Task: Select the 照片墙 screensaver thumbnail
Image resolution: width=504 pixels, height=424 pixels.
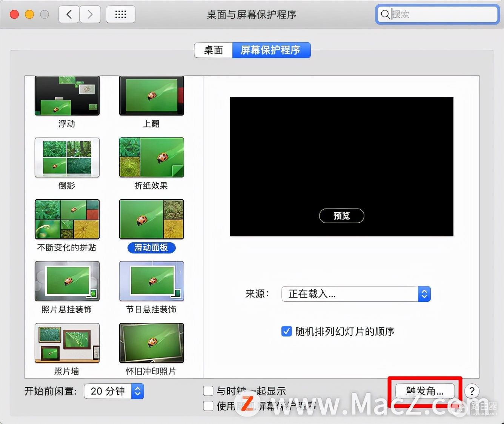Action: 67,343
